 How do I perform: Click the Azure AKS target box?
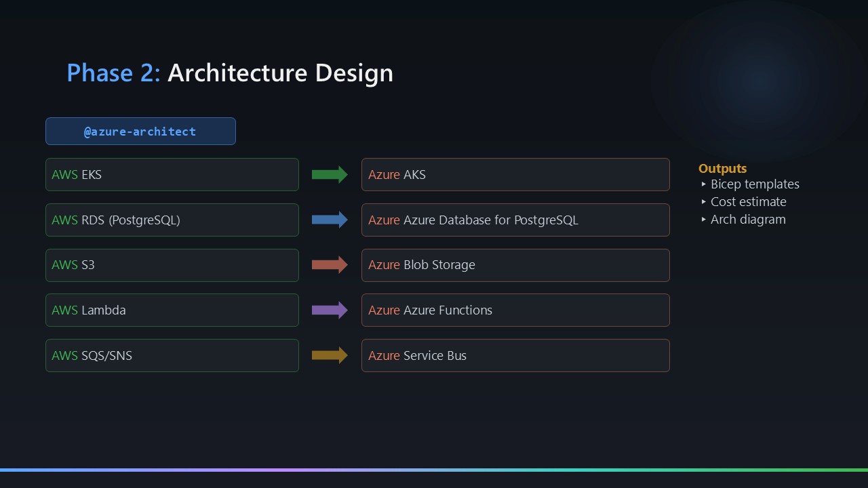[515, 175]
